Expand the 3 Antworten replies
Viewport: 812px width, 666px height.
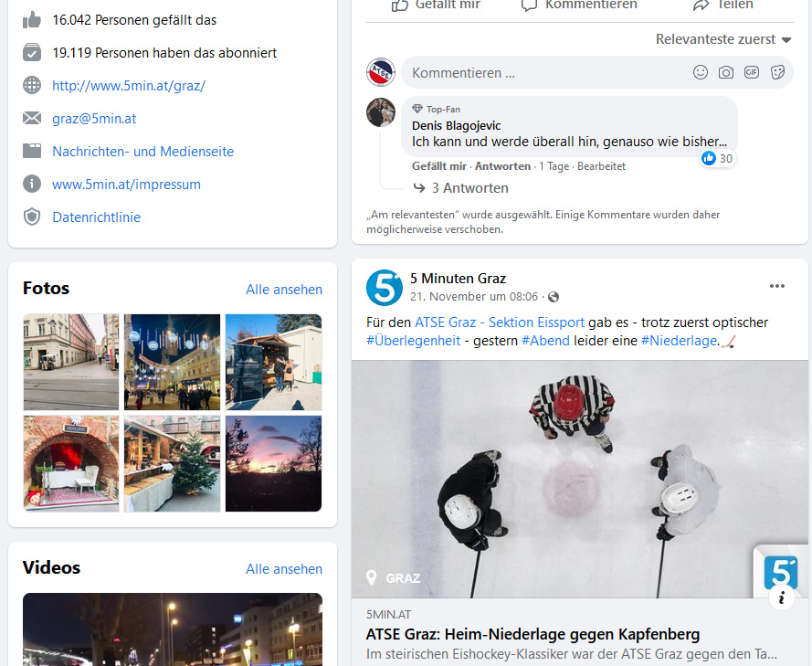point(461,188)
